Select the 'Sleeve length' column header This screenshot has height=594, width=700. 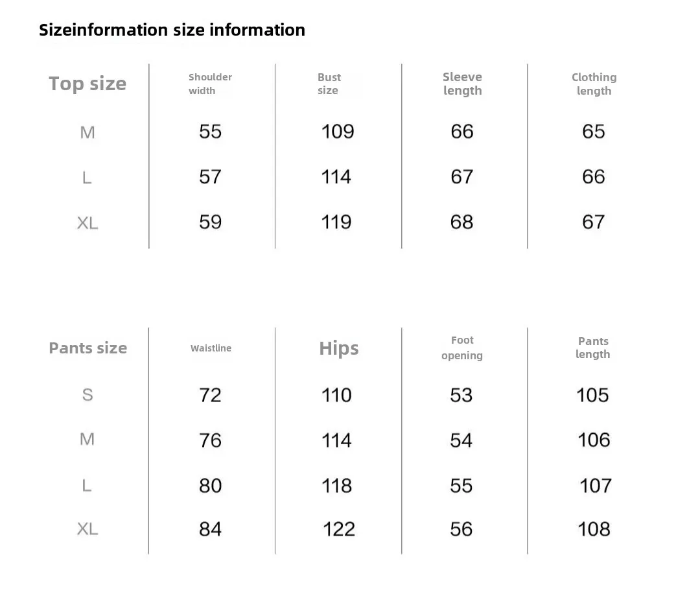click(x=462, y=84)
